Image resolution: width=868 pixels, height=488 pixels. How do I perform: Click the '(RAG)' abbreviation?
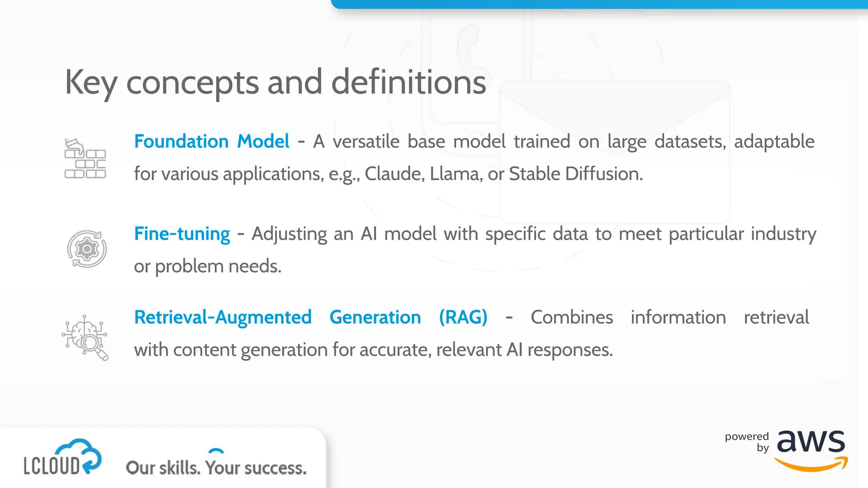[463, 317]
